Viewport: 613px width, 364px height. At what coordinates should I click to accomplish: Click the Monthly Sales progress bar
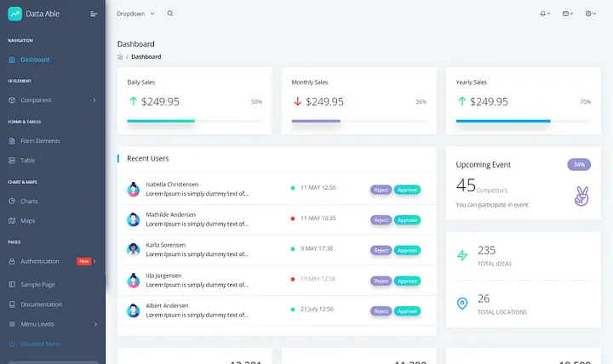coord(359,121)
